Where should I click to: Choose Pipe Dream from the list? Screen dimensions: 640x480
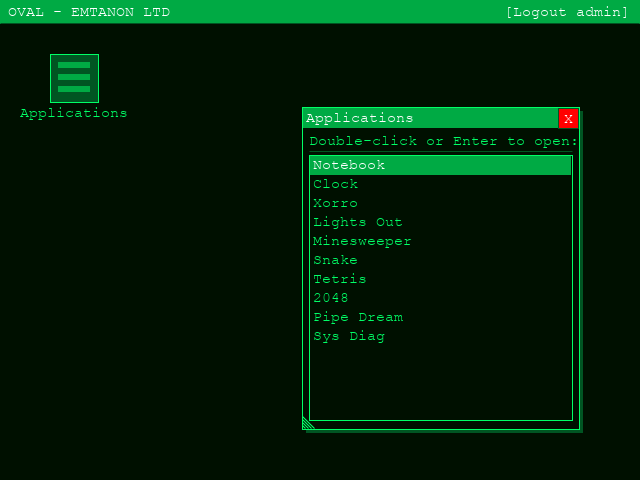coord(357,317)
